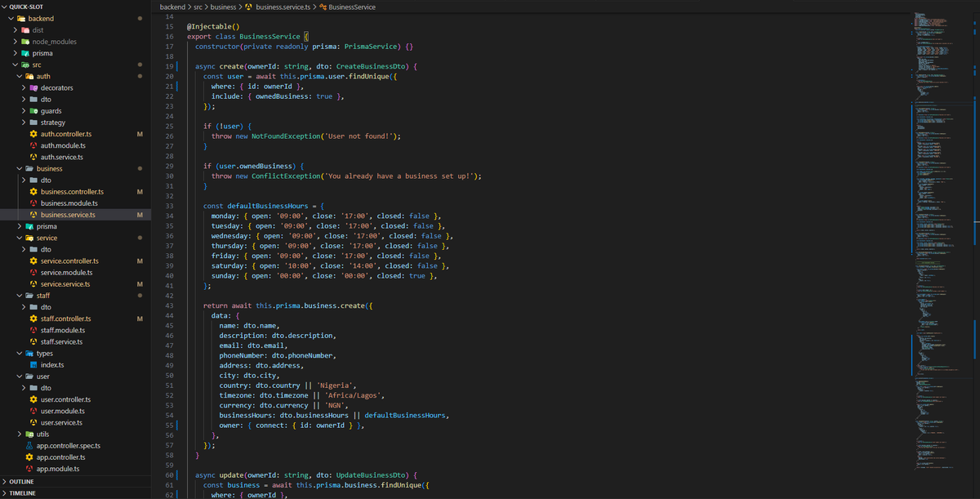Screen dimensions: 980x499
Task: Click the app.module.ts file icon
Action: [x=29, y=469]
